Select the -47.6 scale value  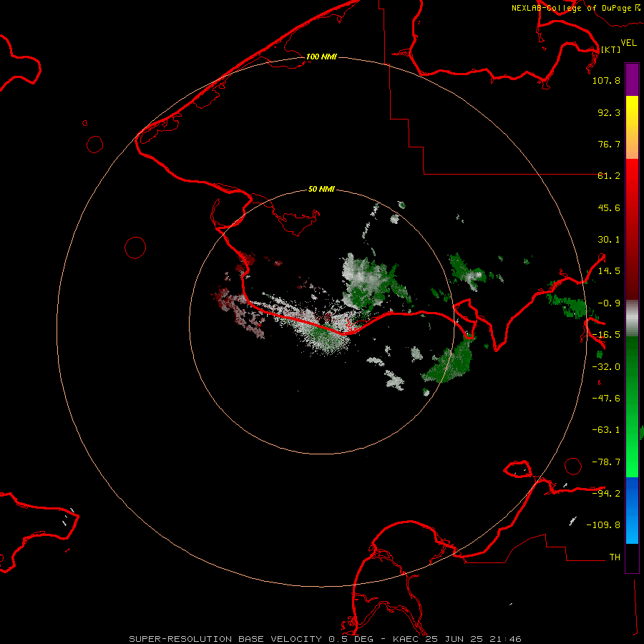click(606, 399)
